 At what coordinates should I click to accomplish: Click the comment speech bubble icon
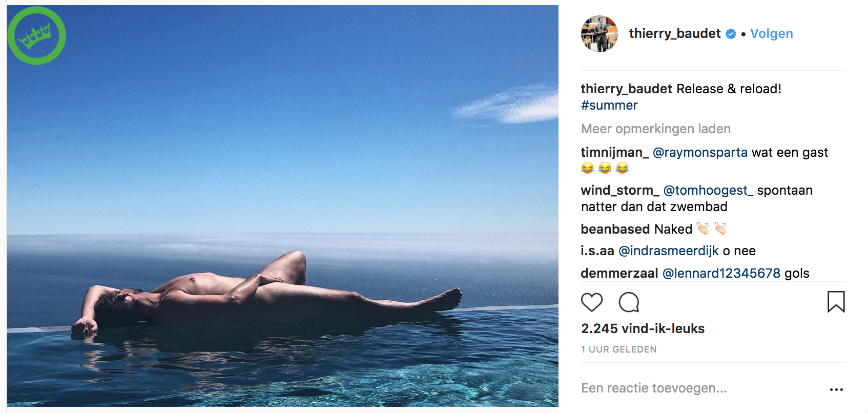tap(629, 302)
